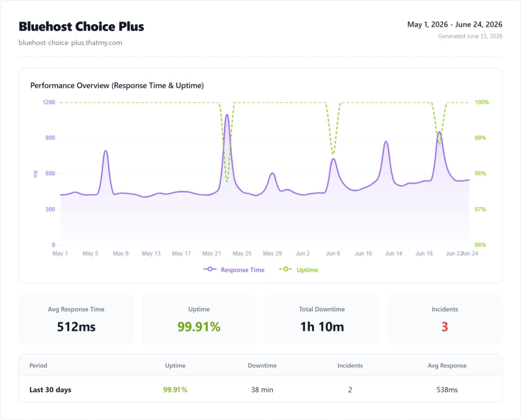Screen dimensions: 521x420
Task: Click the 99.91% cell in the table row
Action: tap(175, 390)
